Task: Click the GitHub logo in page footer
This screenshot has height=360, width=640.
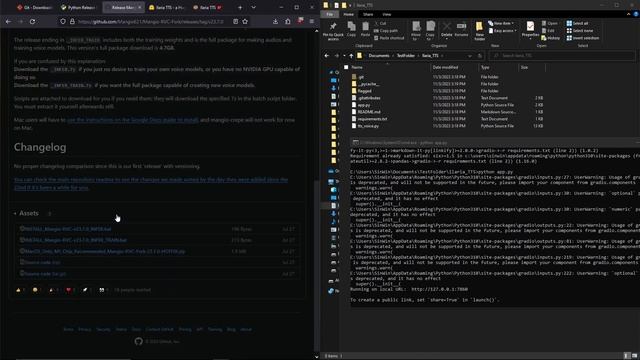Action: tap(138, 341)
